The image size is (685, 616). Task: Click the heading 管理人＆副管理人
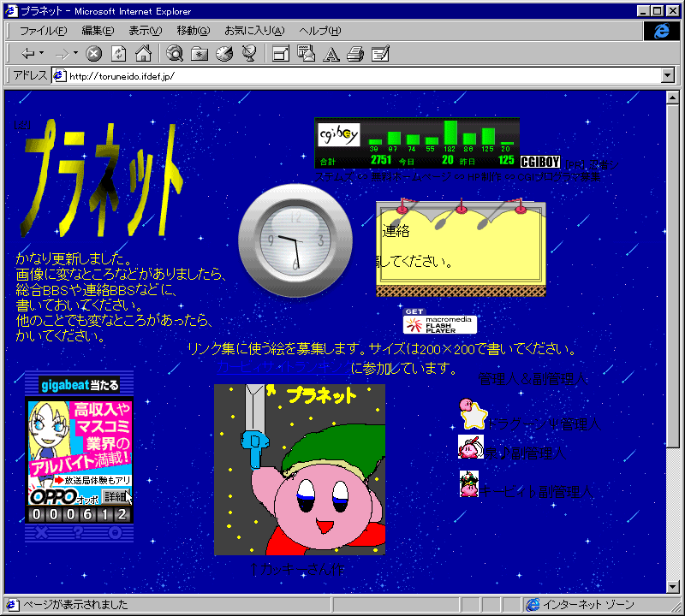[x=533, y=378]
